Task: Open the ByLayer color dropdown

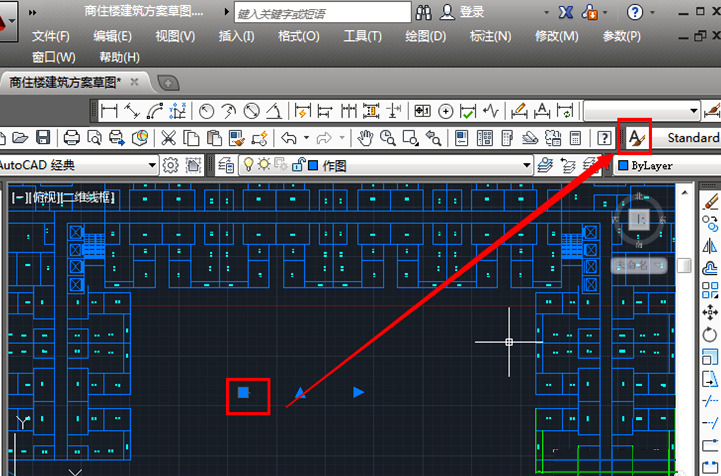Action: pos(665,165)
